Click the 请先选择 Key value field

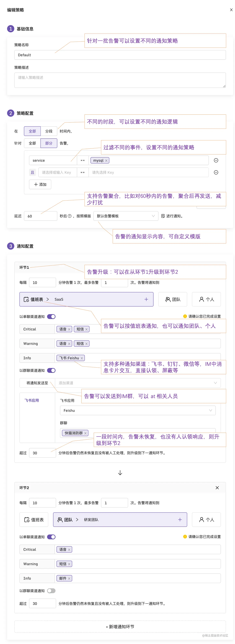tap(149, 172)
